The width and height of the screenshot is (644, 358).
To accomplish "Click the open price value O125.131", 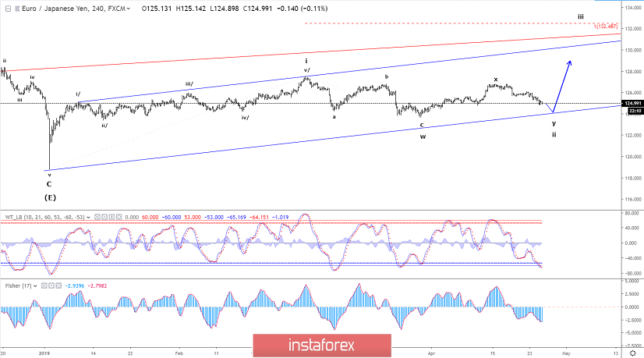I will point(157,9).
